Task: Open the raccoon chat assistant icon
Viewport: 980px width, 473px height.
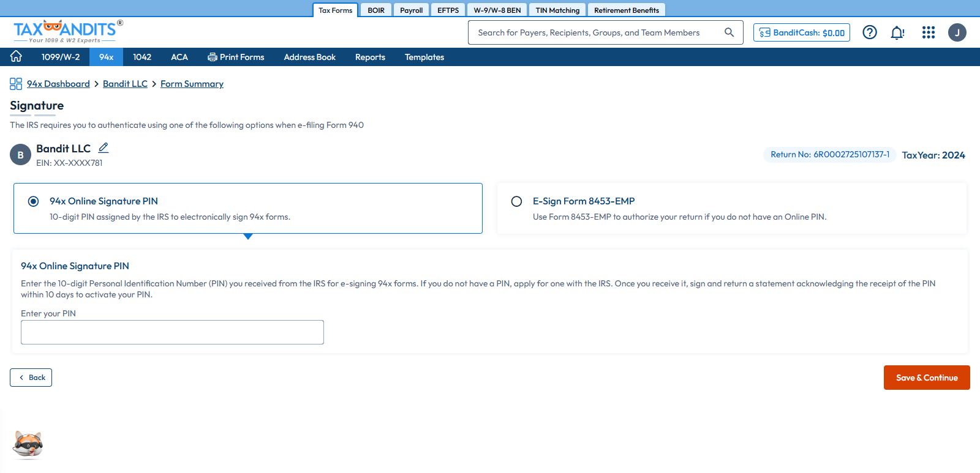Action: coord(28,444)
